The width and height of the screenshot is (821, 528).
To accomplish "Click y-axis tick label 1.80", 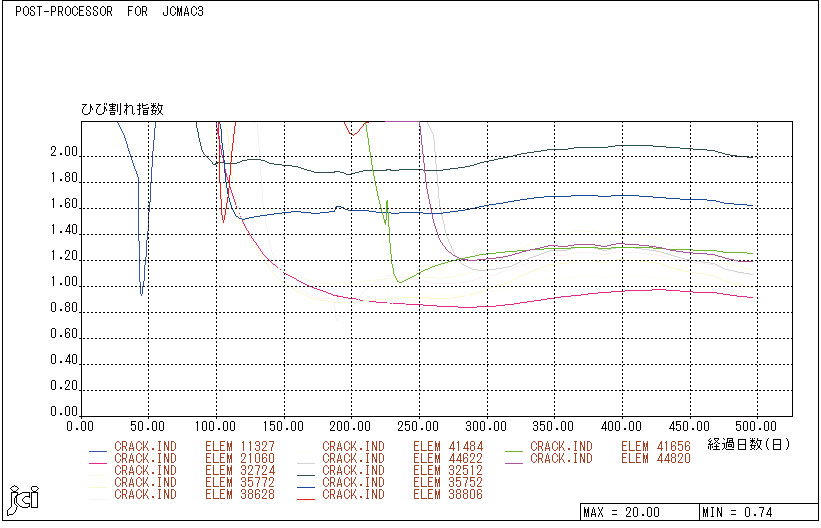I will pos(64,179).
